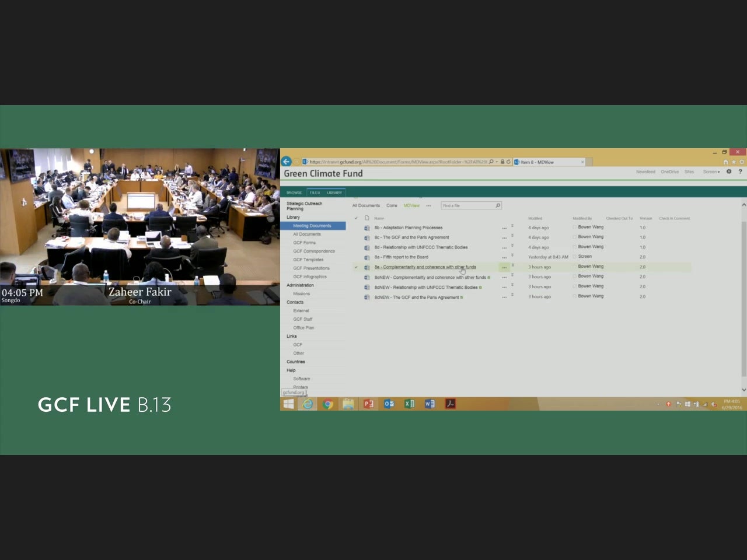Screen dimensions: 747x560
Task: Switch to the BROWSE ribbon tab
Action: [x=294, y=192]
